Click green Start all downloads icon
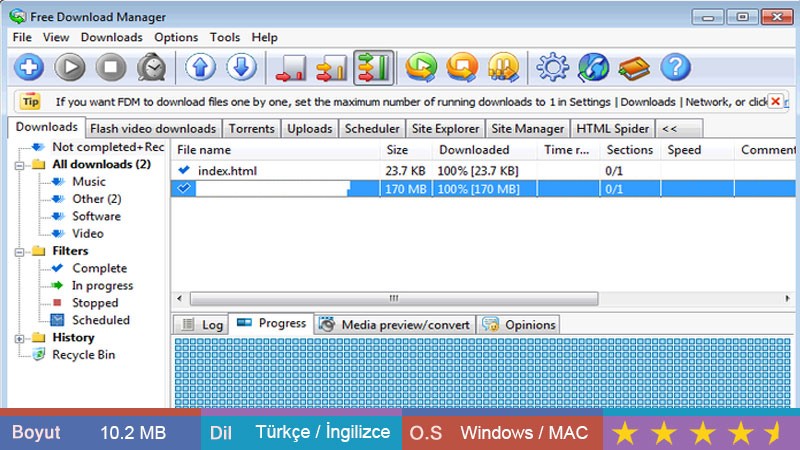 click(421, 67)
